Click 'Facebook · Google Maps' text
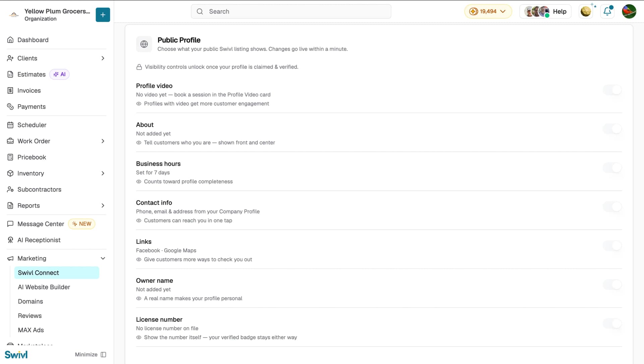This screenshot has height=364, width=644. click(x=166, y=251)
